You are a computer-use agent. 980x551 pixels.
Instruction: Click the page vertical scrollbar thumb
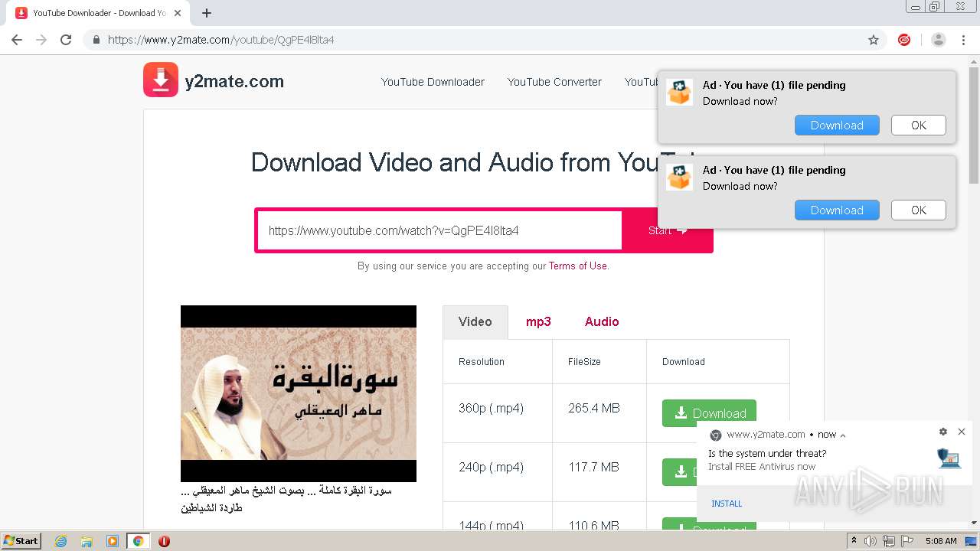(x=974, y=126)
